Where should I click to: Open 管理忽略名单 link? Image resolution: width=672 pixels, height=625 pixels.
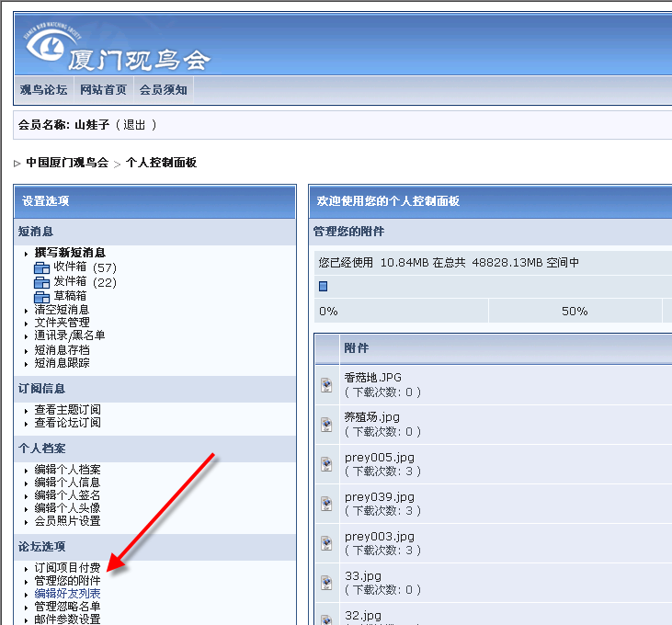(x=68, y=606)
